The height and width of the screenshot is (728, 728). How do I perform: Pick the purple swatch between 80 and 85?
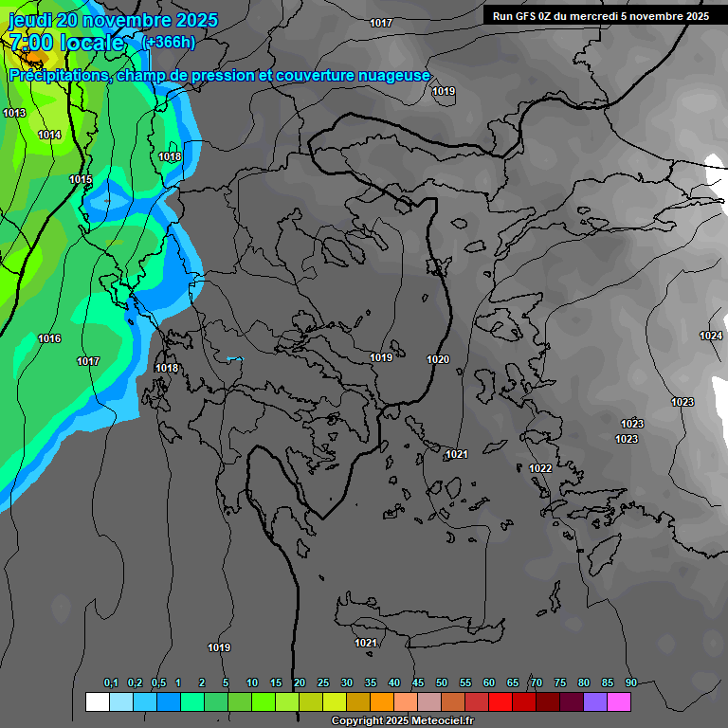(x=594, y=701)
